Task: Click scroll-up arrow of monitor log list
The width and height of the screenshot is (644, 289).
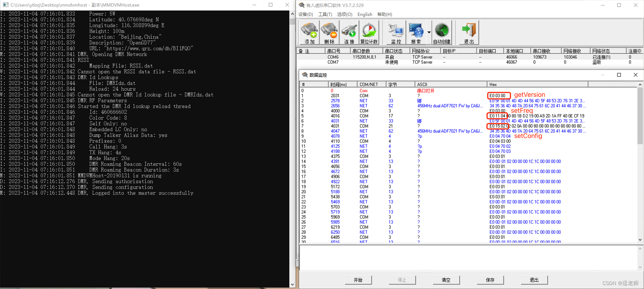Action: (640, 85)
